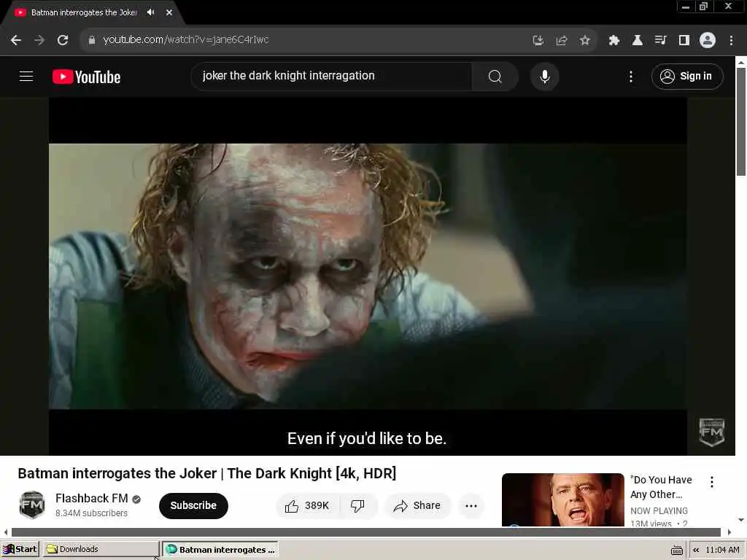
Task: Go back using the browser back arrow
Action: click(16, 40)
